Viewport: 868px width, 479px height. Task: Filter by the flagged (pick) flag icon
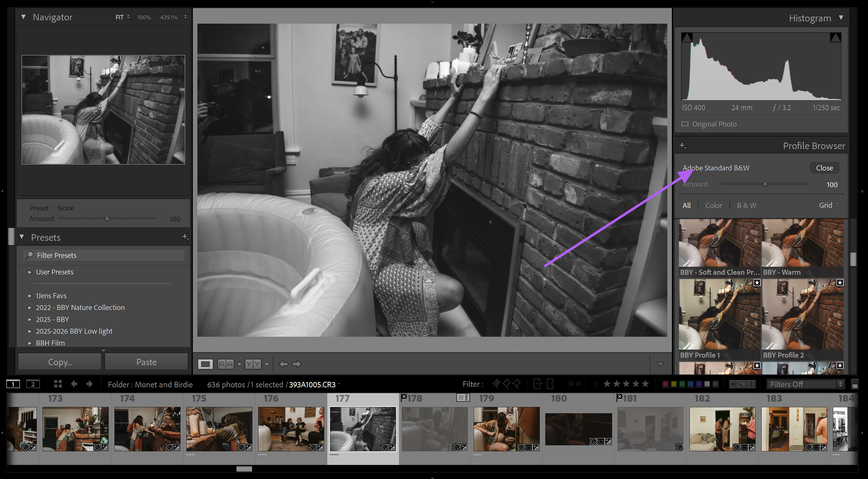point(496,384)
